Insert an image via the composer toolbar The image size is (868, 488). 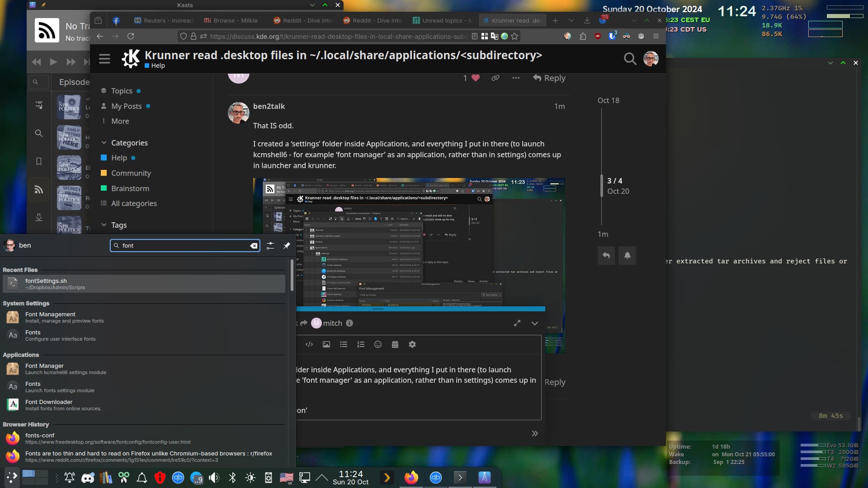tap(326, 344)
